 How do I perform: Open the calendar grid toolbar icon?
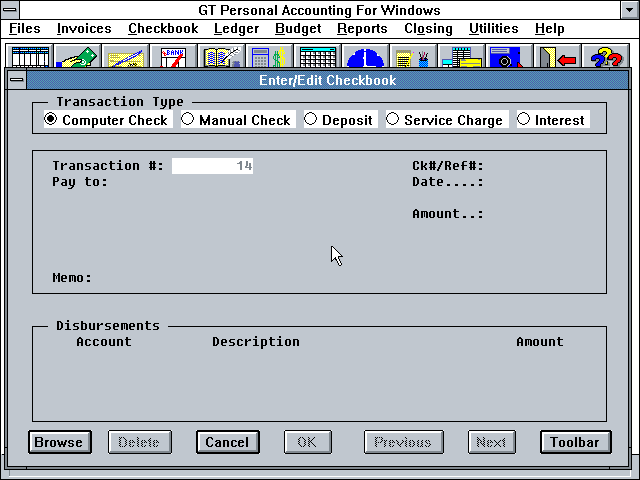click(318, 56)
